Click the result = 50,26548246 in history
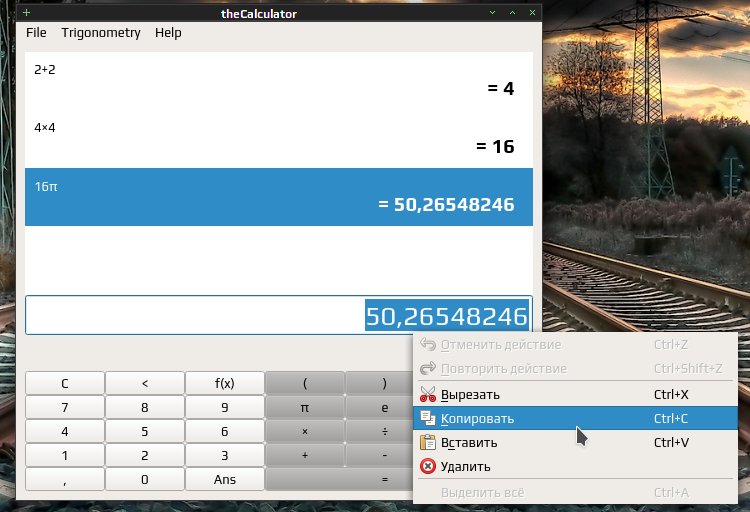Viewport: 750px width, 512px height. click(446, 204)
